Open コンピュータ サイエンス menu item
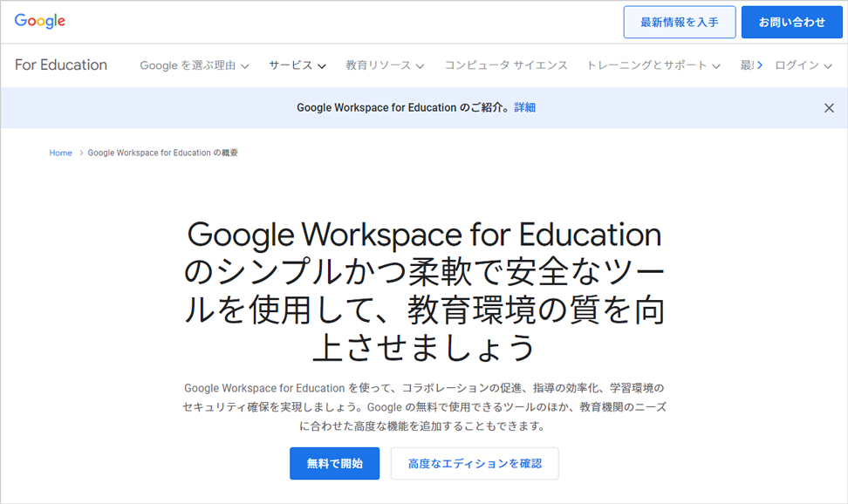 [506, 65]
